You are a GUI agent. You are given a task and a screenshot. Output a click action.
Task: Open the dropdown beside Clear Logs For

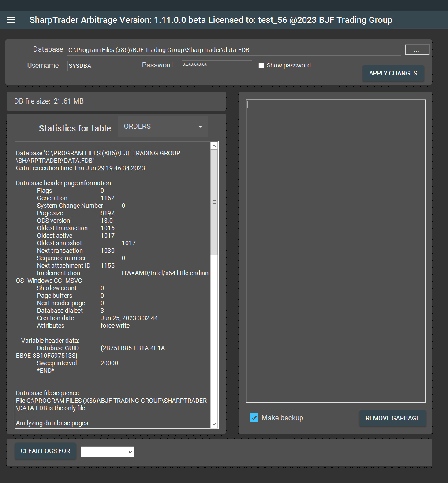tap(107, 452)
